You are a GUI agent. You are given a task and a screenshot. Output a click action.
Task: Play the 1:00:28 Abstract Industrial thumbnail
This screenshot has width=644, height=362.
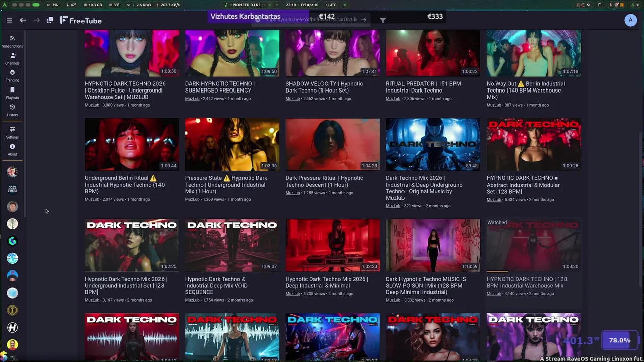[x=534, y=145]
